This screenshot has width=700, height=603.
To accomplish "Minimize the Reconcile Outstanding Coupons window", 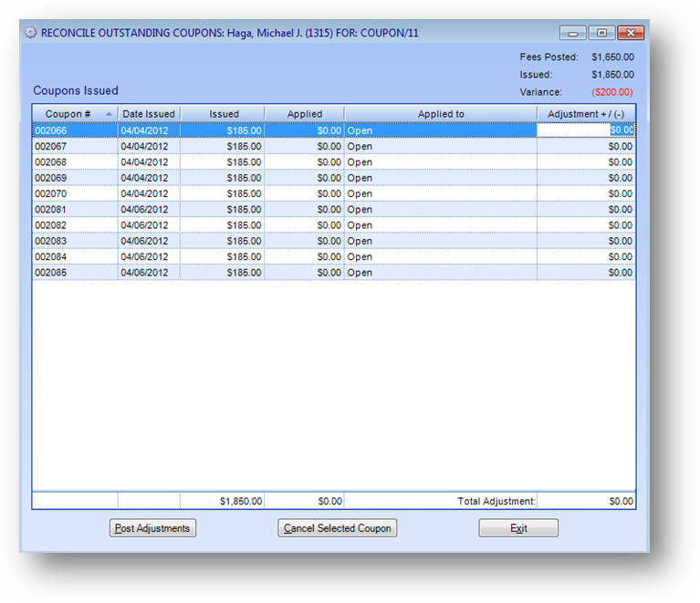I will (x=573, y=33).
